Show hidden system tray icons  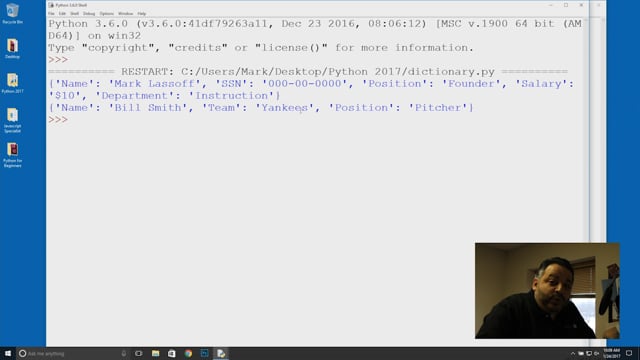(x=573, y=353)
